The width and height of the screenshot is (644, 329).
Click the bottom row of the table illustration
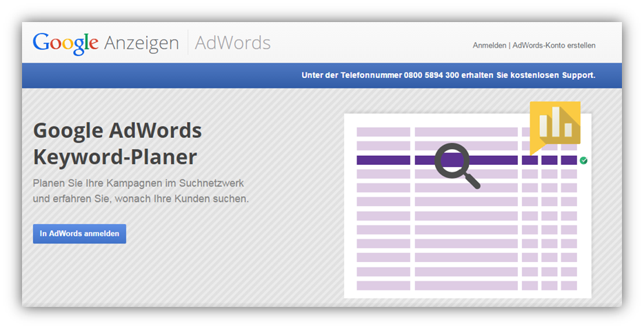(467, 286)
